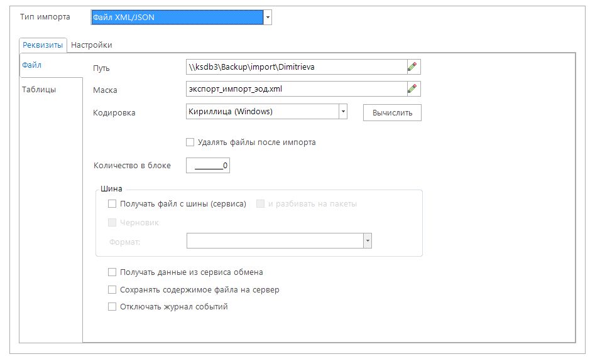
Task: Check Получать файл с шины (сервиса)
Action: point(112,203)
